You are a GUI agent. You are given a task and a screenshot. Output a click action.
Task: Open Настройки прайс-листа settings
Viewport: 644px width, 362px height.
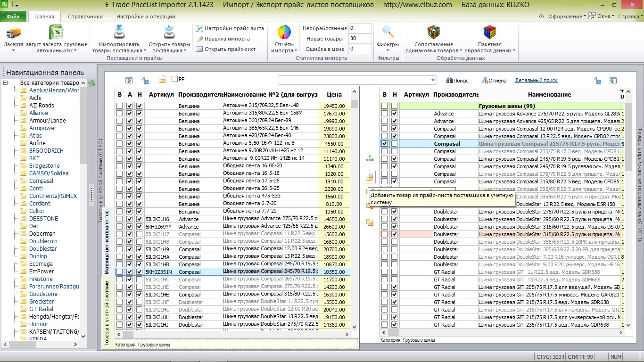(230, 28)
